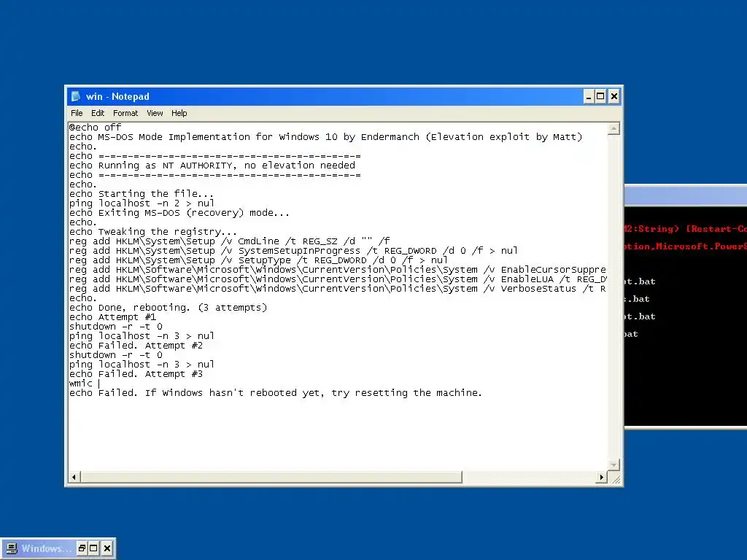Click the 'ping localhost -n 2 > nul' line
This screenshot has height=560, width=747.
click(x=142, y=203)
